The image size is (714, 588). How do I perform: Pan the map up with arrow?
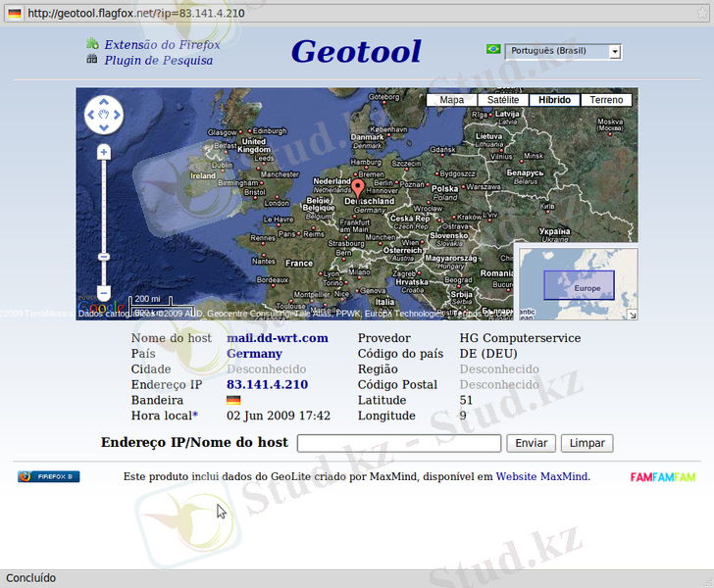(x=104, y=102)
